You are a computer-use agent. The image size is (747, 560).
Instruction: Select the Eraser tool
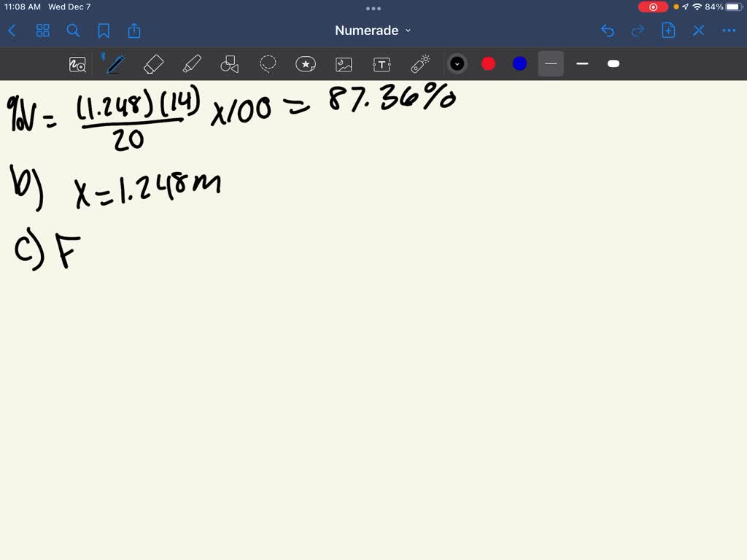point(153,64)
